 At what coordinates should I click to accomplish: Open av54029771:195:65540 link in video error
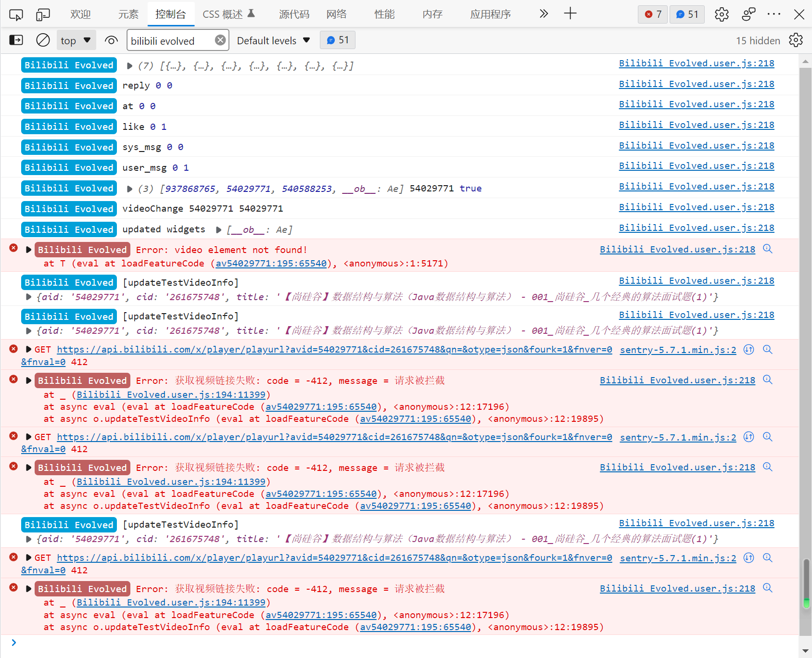(x=271, y=263)
